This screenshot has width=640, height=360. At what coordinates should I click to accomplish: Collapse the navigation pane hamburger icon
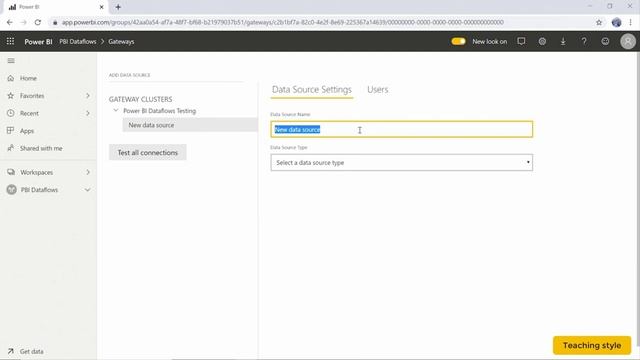pos(11,61)
